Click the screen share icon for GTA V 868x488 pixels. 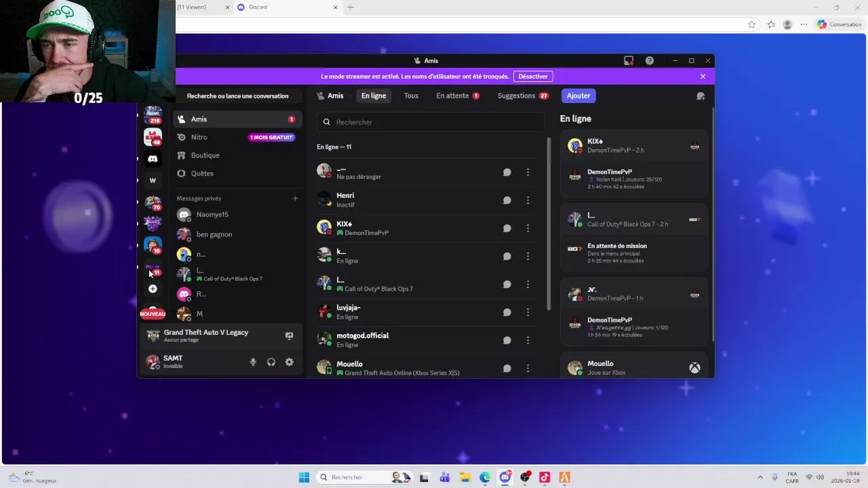coord(289,335)
